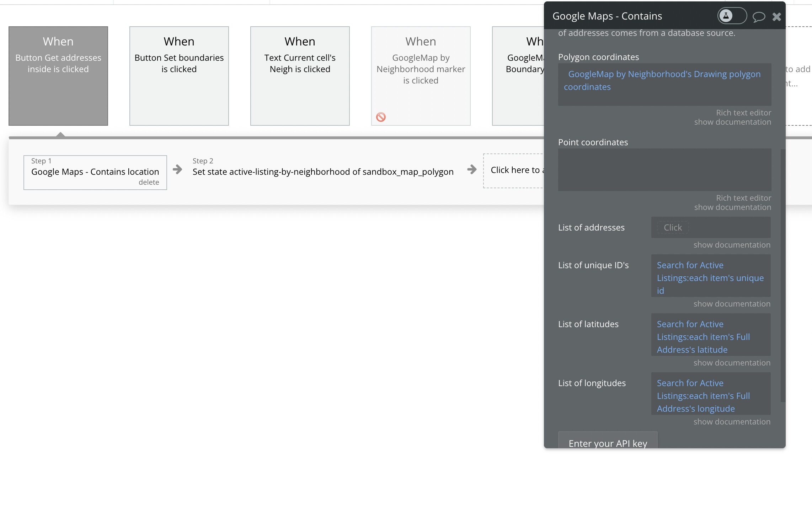This screenshot has width=812, height=520.
Task: Click the Point coordinates input field
Action: (x=664, y=170)
